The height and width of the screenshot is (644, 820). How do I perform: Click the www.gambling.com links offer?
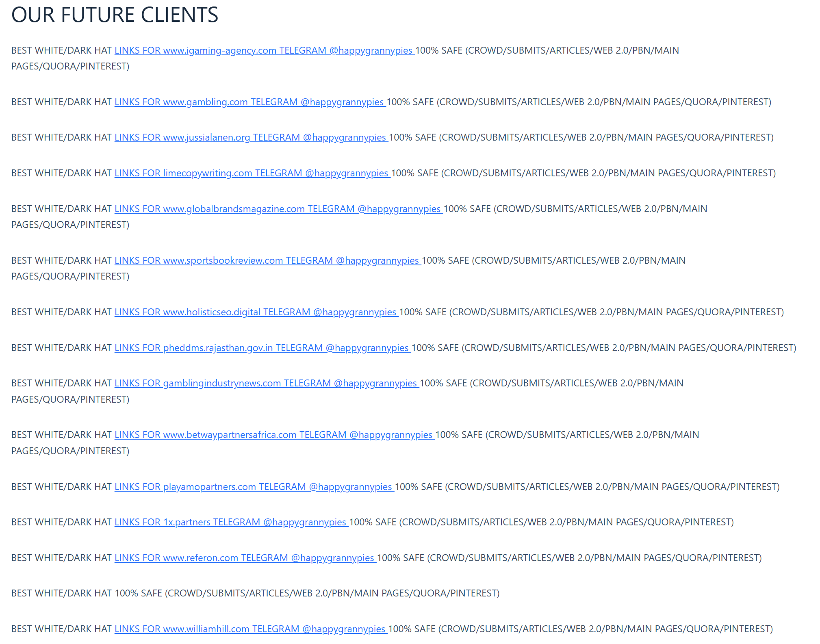[250, 102]
